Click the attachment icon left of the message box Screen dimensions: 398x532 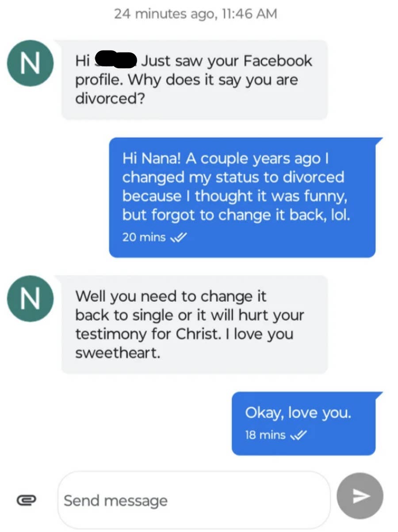27,500
